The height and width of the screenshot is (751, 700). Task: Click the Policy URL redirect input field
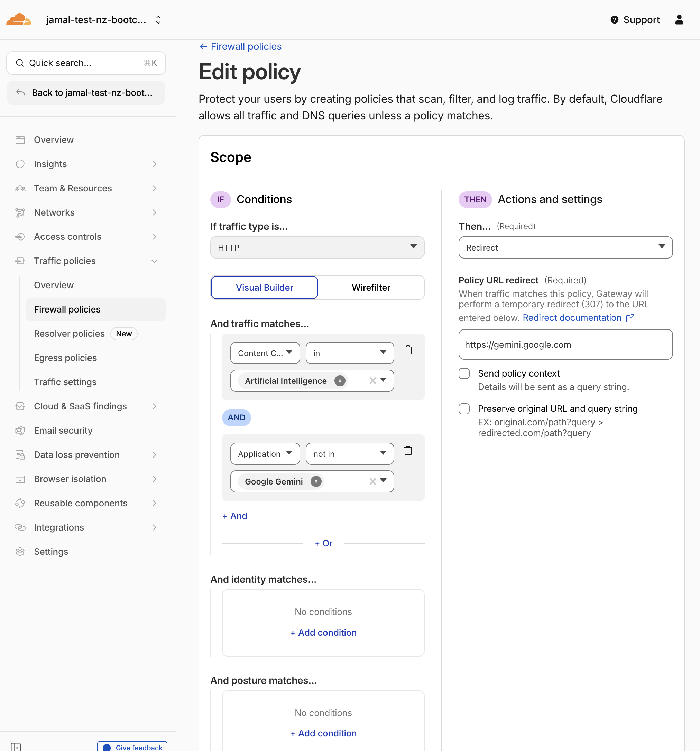pyautogui.click(x=565, y=344)
